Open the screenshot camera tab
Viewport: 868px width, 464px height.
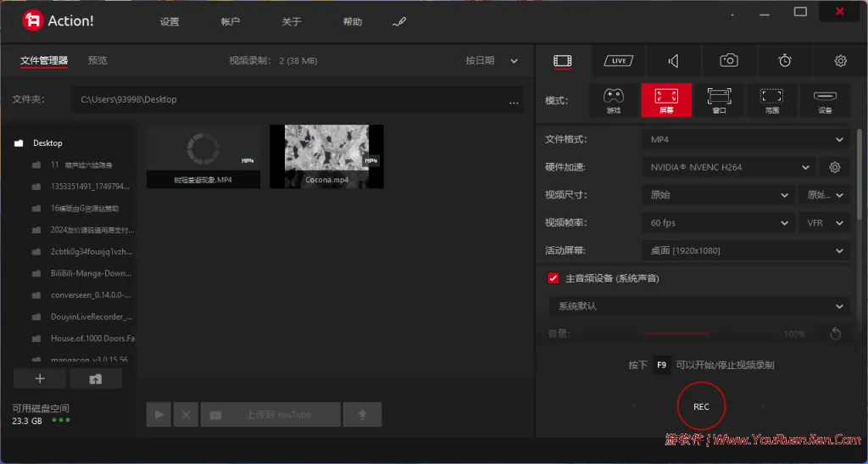[x=728, y=61]
